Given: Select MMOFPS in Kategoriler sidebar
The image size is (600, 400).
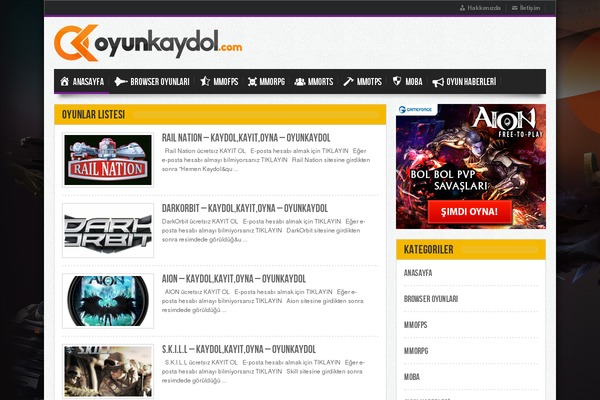Looking at the screenshot, I should 416,325.
